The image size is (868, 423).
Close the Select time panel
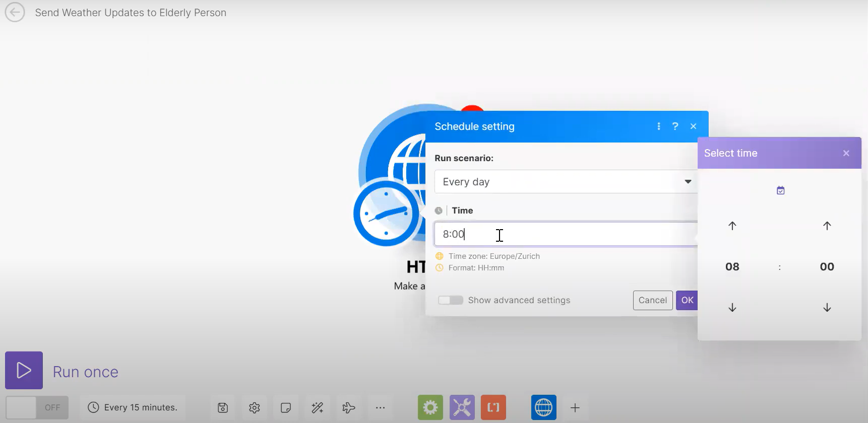click(846, 153)
